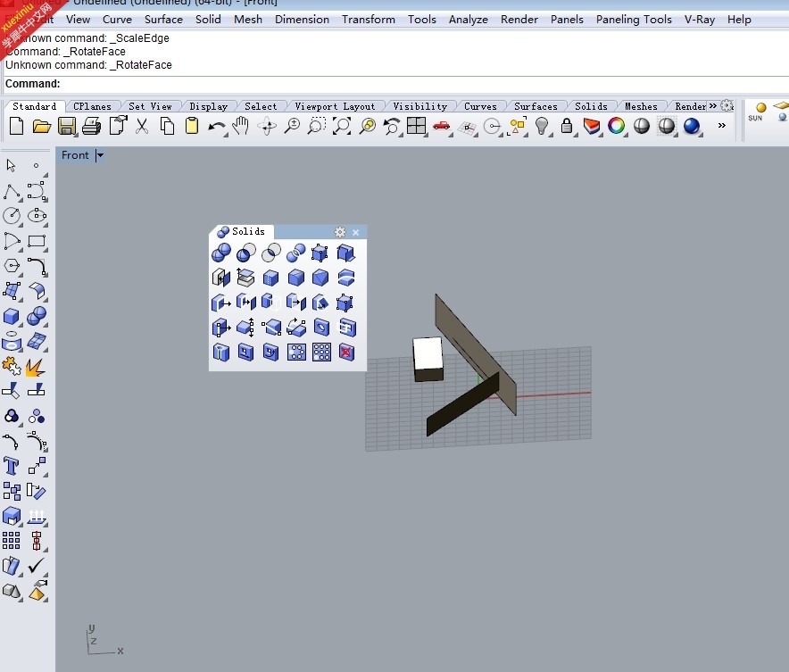Open the Analyze menu
The image size is (789, 672).
click(468, 20)
